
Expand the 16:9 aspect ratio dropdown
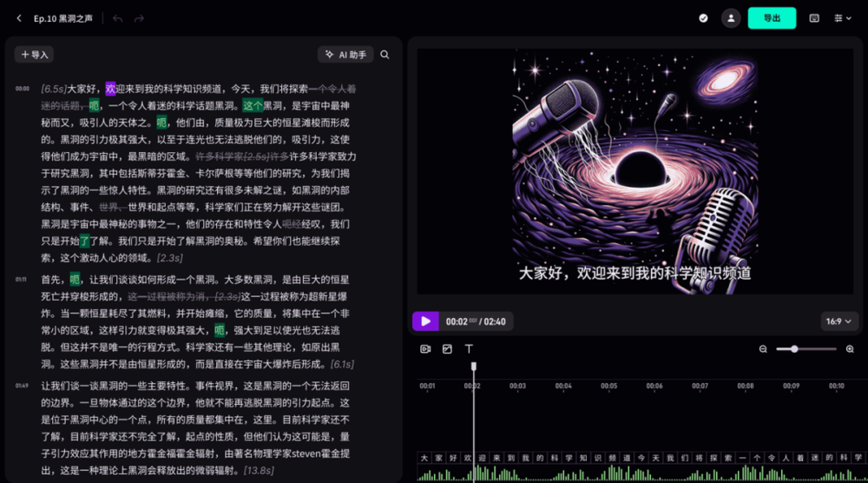tap(839, 321)
